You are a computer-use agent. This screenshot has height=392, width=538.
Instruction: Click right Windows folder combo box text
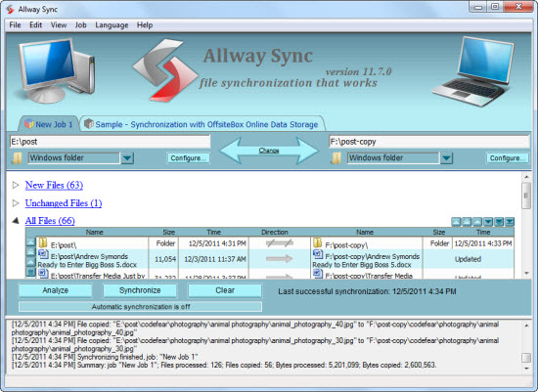(x=393, y=158)
